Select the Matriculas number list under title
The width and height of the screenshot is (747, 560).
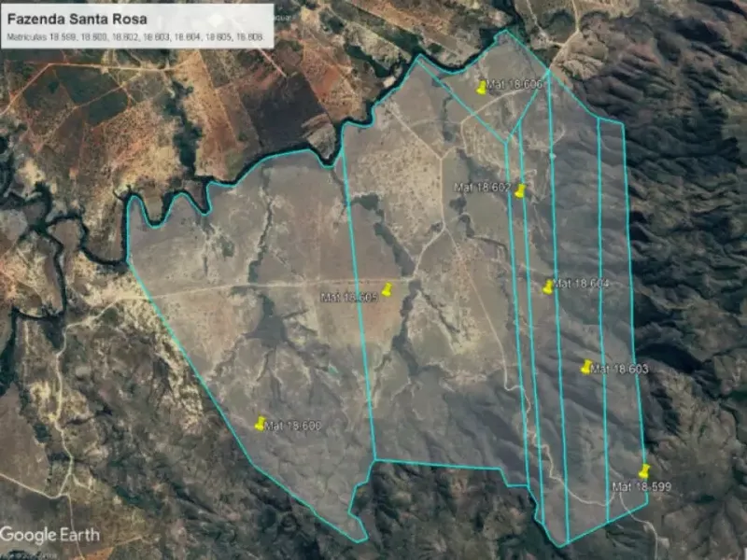[x=135, y=38]
